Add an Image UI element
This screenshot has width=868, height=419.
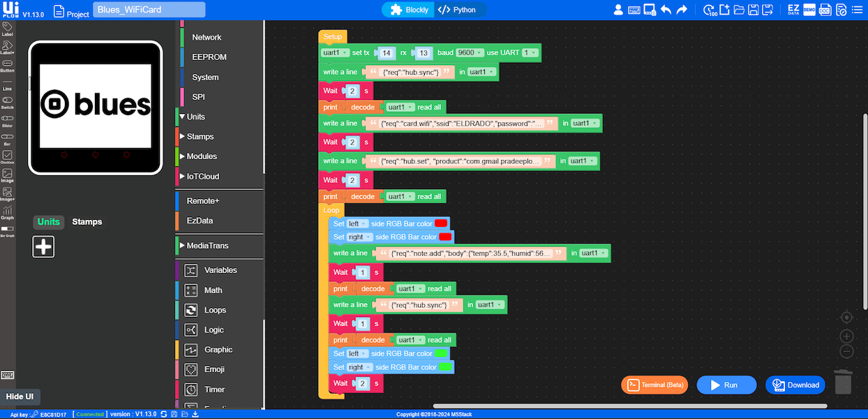tap(7, 175)
